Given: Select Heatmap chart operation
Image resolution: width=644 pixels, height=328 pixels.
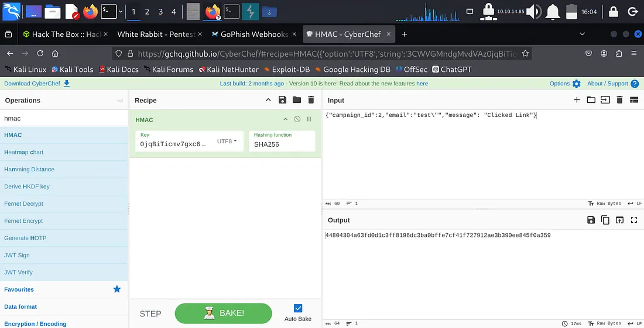Looking at the screenshot, I should pos(64,152).
